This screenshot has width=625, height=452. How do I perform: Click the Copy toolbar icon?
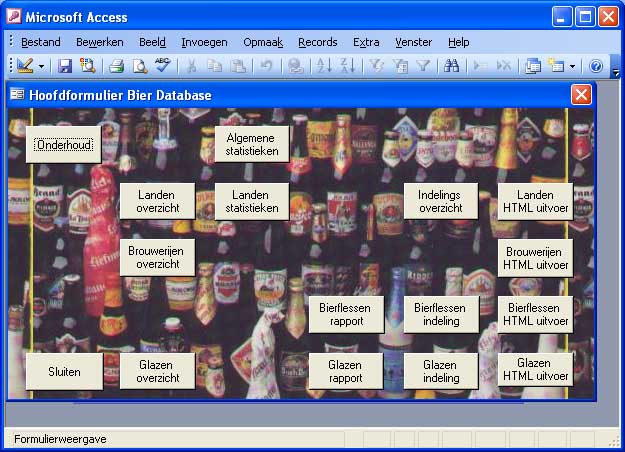pos(215,66)
